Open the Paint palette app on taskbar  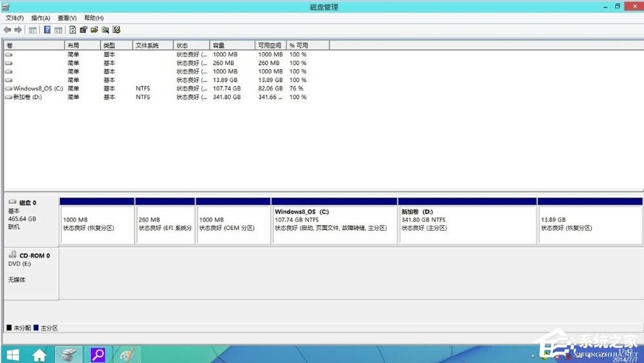tap(127, 355)
